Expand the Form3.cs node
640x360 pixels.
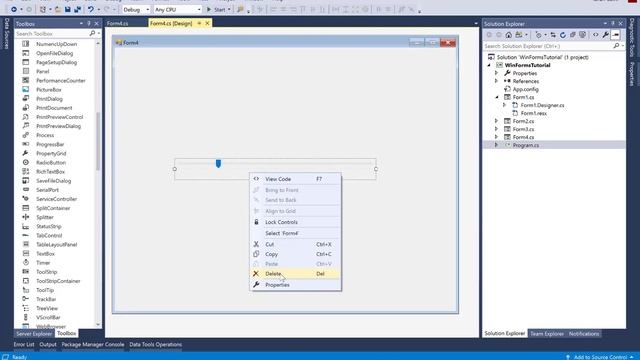click(497, 129)
